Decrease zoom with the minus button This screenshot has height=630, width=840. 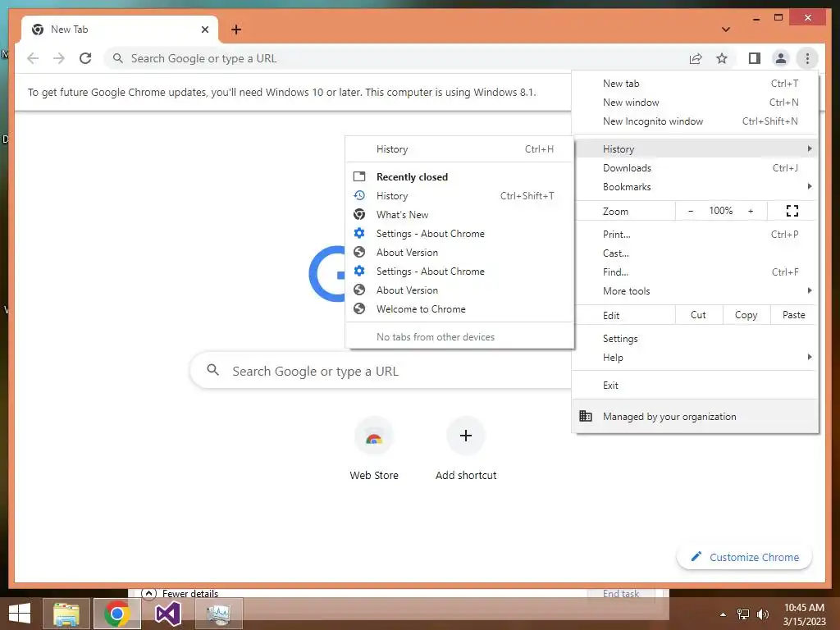click(691, 211)
